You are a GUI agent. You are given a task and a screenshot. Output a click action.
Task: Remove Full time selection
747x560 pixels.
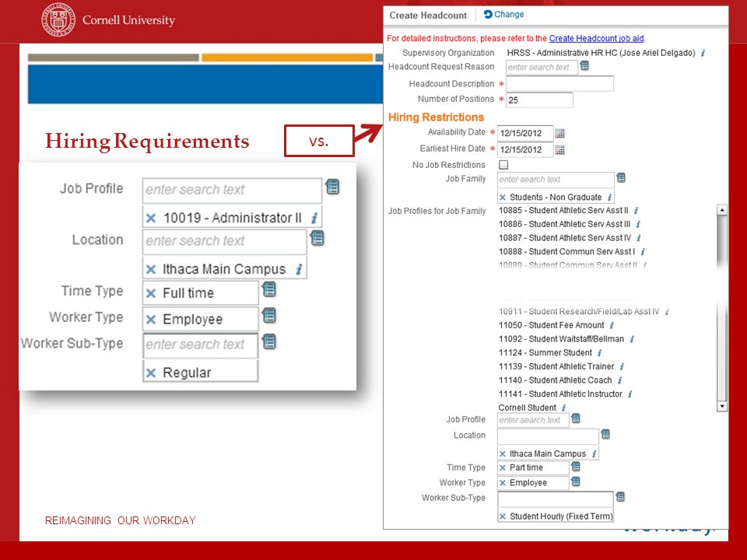(151, 293)
